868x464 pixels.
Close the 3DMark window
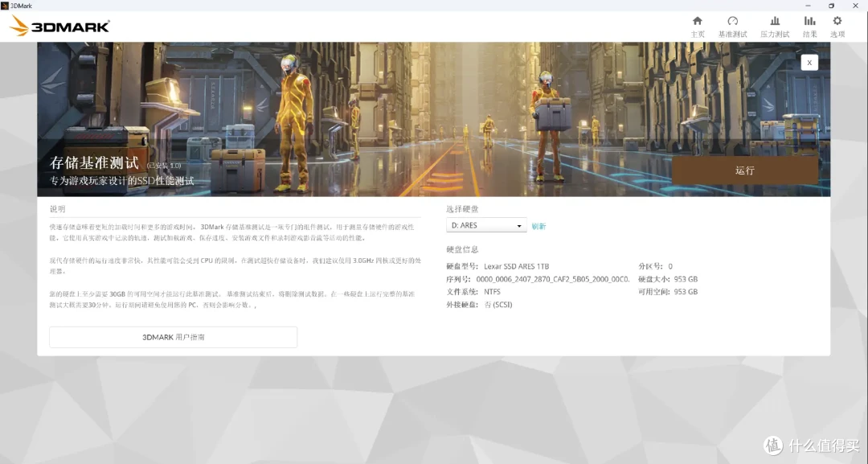tap(855, 6)
